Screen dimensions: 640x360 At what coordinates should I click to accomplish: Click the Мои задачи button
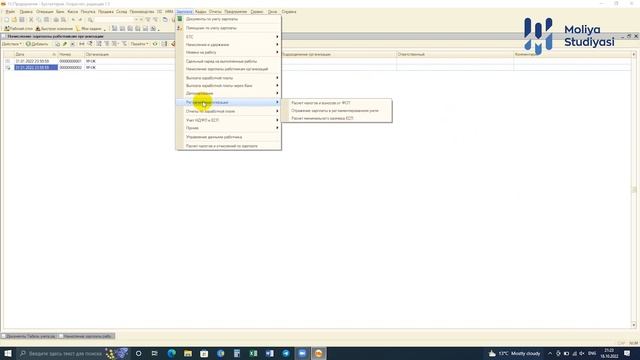click(89, 29)
